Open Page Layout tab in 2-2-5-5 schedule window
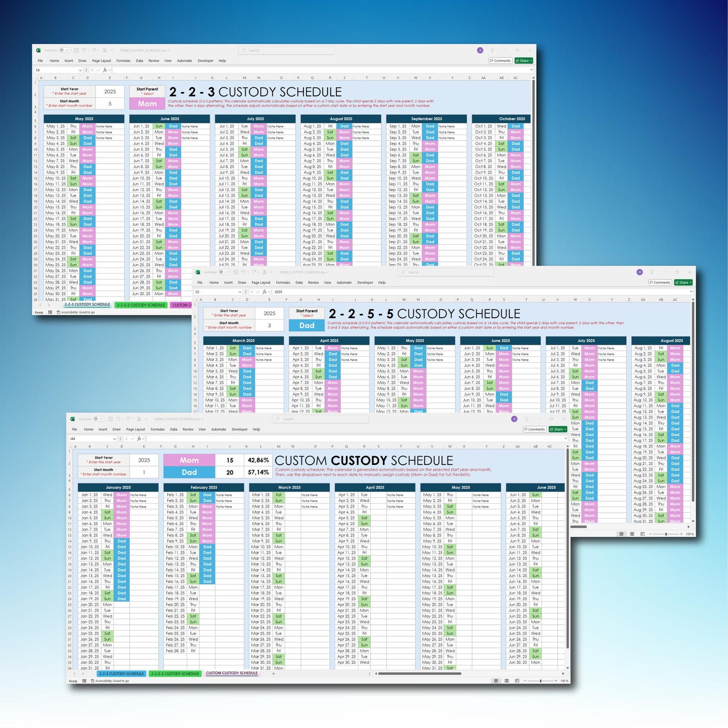The height and width of the screenshot is (728, 728). pos(261,282)
